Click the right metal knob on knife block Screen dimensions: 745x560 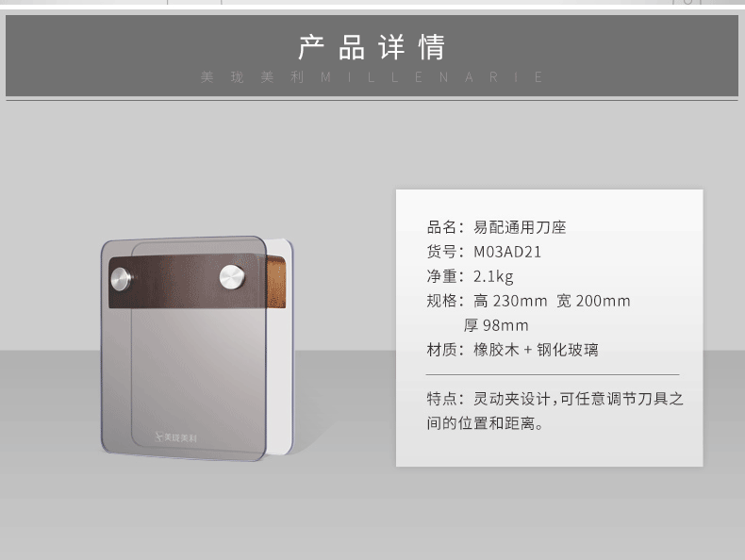232,277
